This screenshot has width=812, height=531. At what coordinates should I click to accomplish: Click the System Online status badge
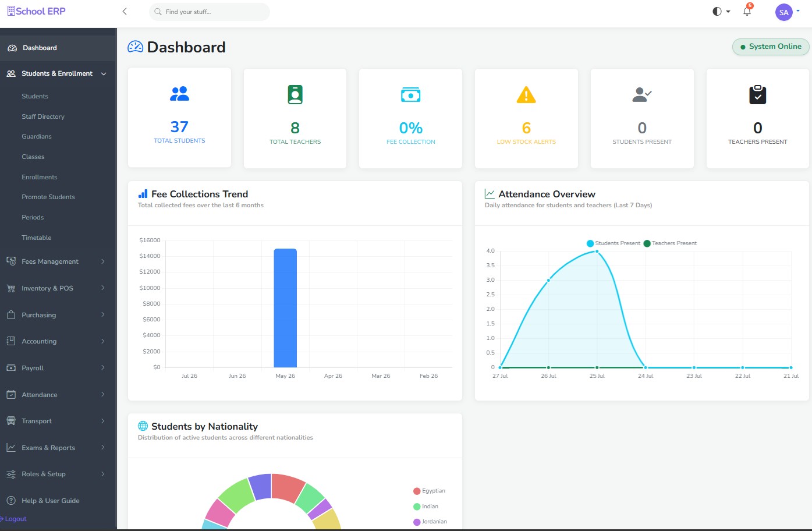pyautogui.click(x=771, y=47)
